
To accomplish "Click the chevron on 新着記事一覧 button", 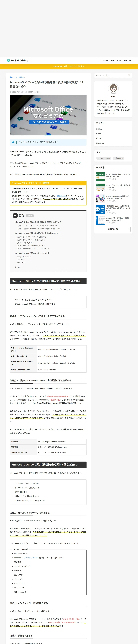I will (x=129, y=229).
